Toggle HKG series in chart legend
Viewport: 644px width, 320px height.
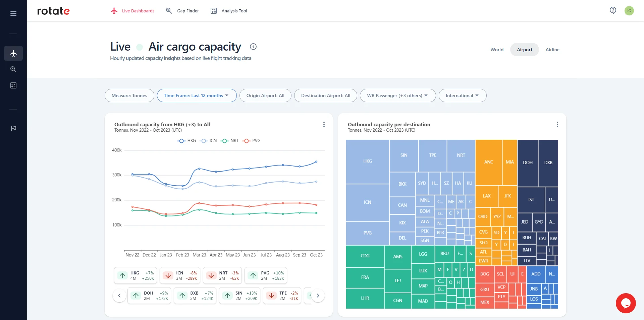[x=186, y=141]
